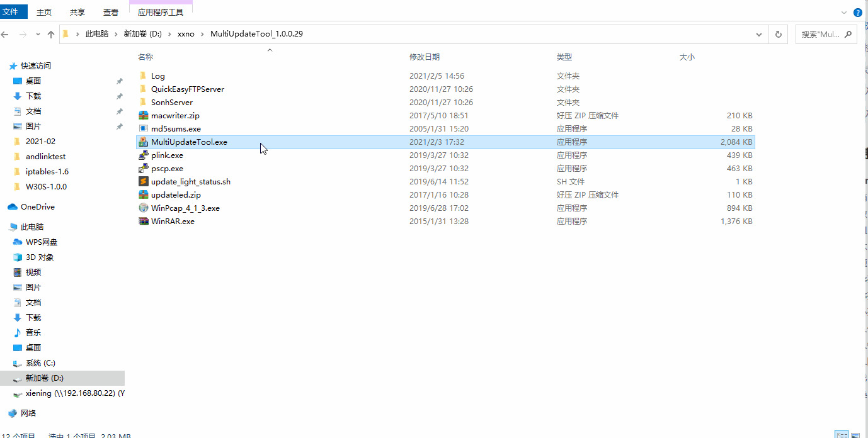Go forward to next folder

[x=23, y=35]
